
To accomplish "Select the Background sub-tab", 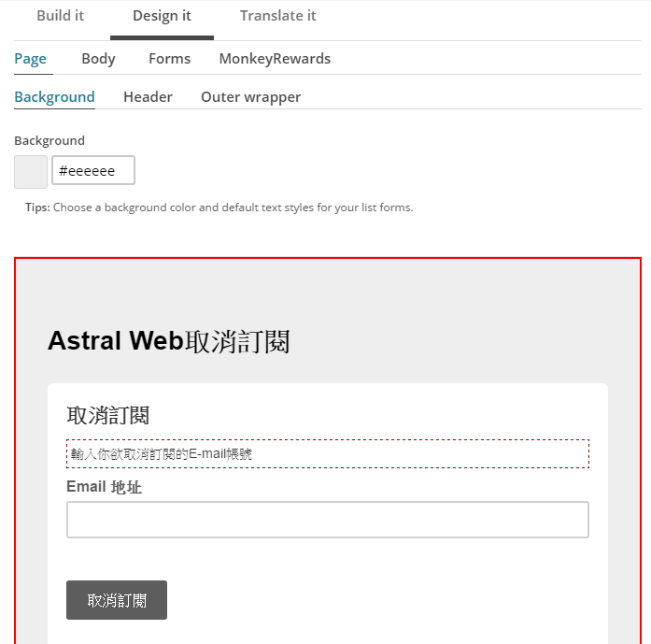I will [x=54, y=97].
